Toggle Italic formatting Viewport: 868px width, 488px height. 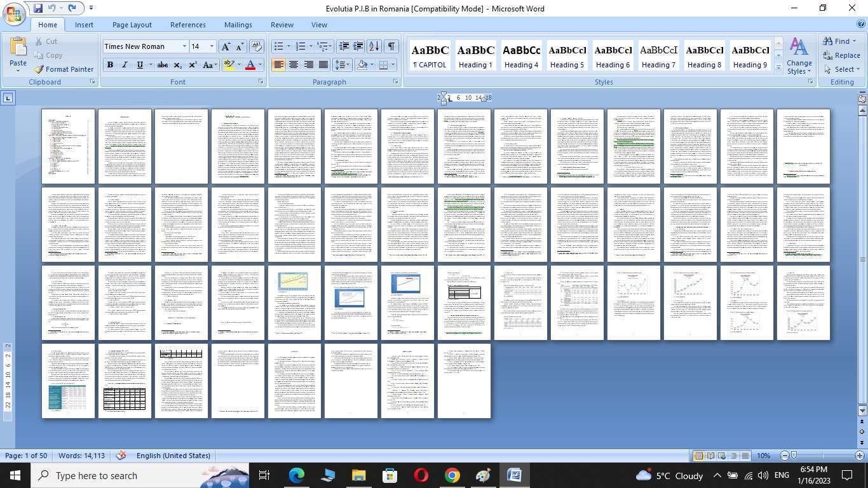point(125,65)
